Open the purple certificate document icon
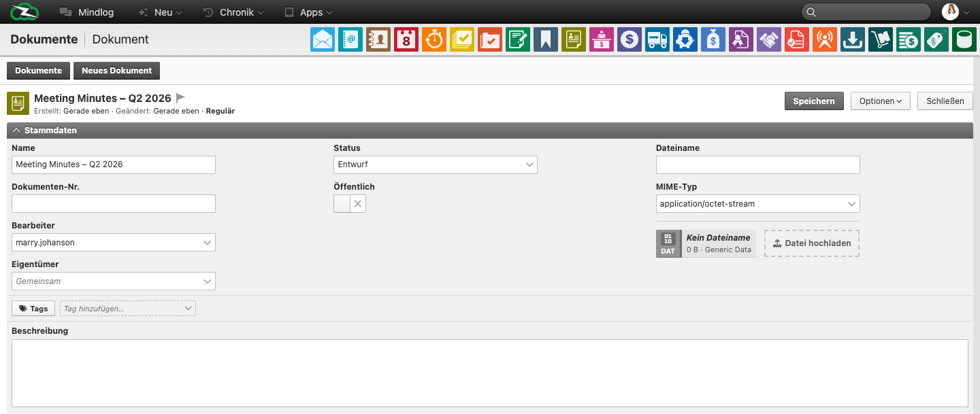Image resolution: width=980 pixels, height=414 pixels. [x=741, y=39]
